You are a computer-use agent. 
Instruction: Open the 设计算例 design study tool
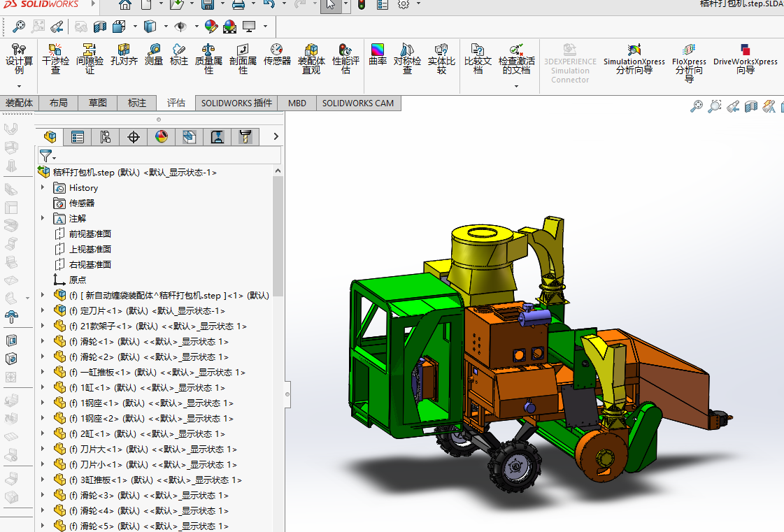19,59
